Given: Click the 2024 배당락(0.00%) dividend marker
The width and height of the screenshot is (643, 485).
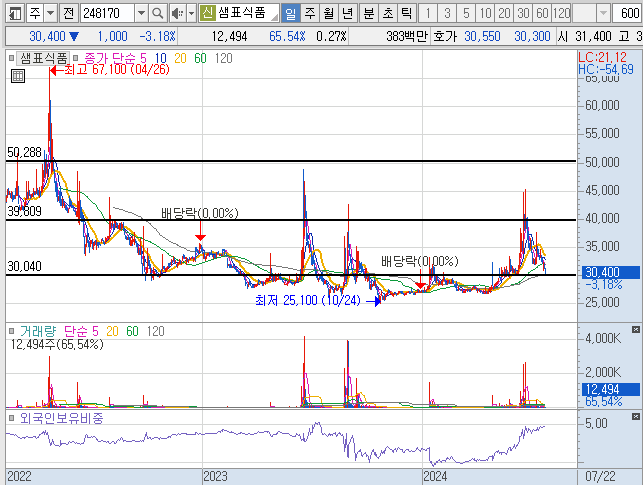Looking at the screenshot, I should pos(420,261).
